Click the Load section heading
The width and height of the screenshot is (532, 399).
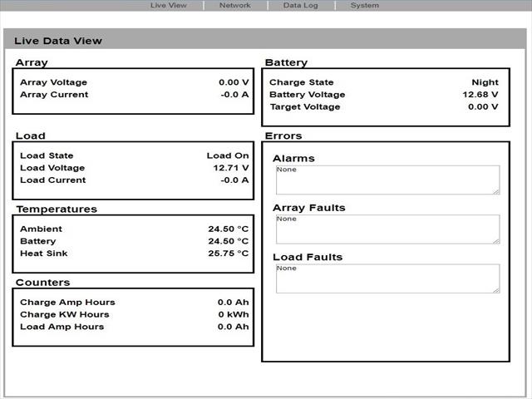tap(31, 136)
